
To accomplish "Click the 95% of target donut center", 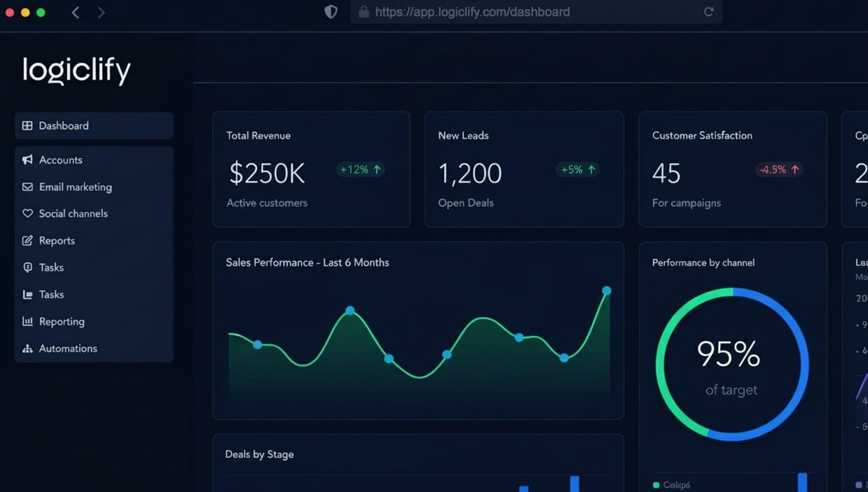I will pos(731,365).
